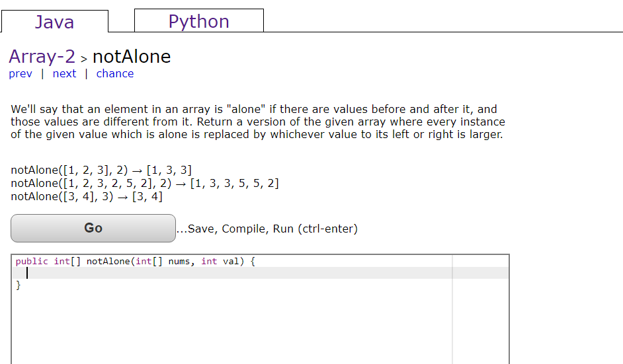This screenshot has width=623, height=364.
Task: Click the method signature line in the editor
Action: pyautogui.click(x=135, y=261)
